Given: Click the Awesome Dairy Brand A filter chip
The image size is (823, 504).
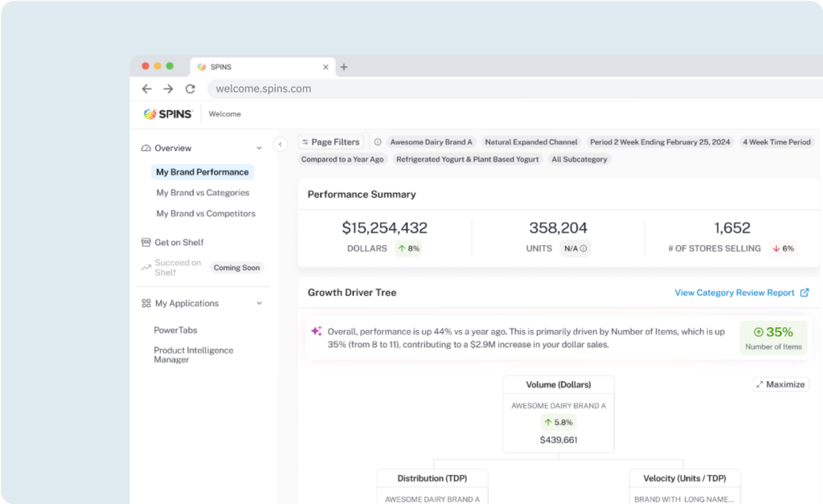Looking at the screenshot, I should pos(431,141).
